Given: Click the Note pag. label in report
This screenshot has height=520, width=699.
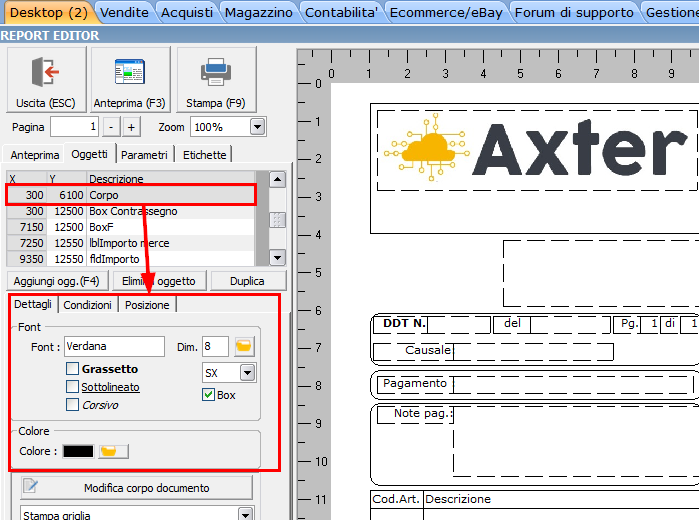Looking at the screenshot, I should 423,413.
